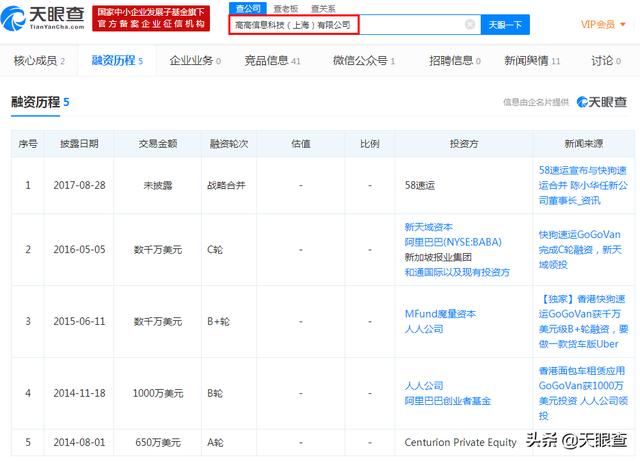Click the 交易金额 column header
The height and width of the screenshot is (461, 640).
[x=158, y=144]
